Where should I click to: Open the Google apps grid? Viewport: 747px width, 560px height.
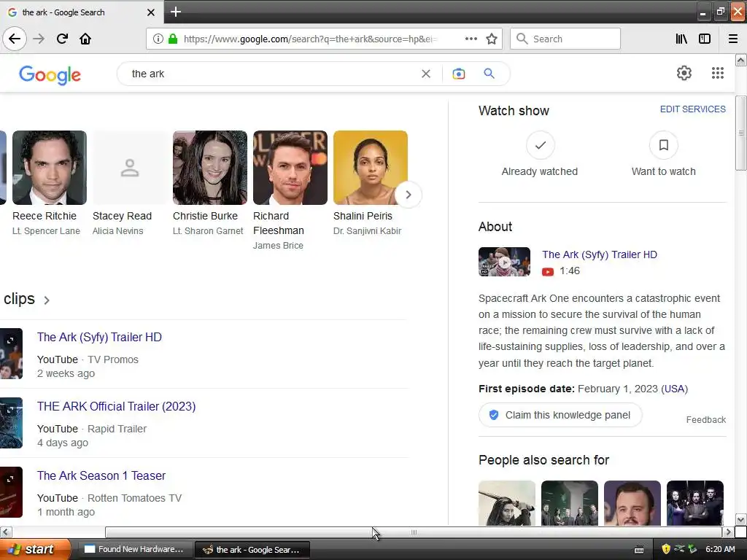click(x=718, y=73)
